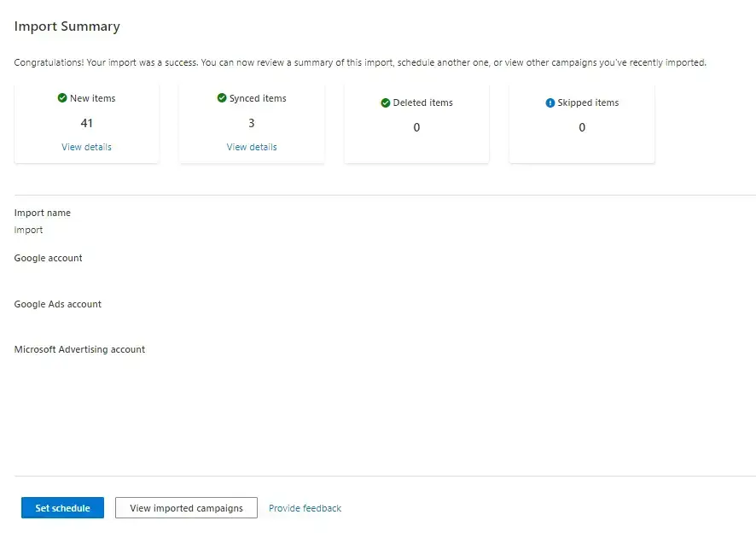This screenshot has height=538, width=756.
Task: Select the New items count of 41
Action: 86,123
